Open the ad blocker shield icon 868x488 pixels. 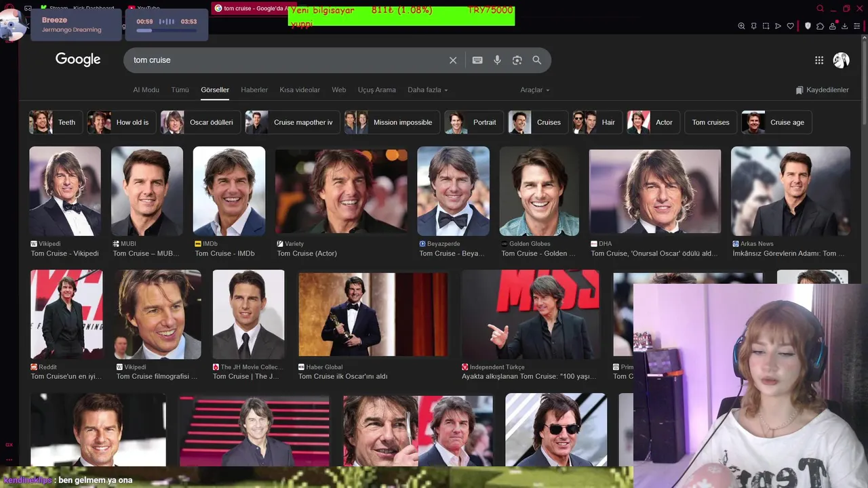808,26
